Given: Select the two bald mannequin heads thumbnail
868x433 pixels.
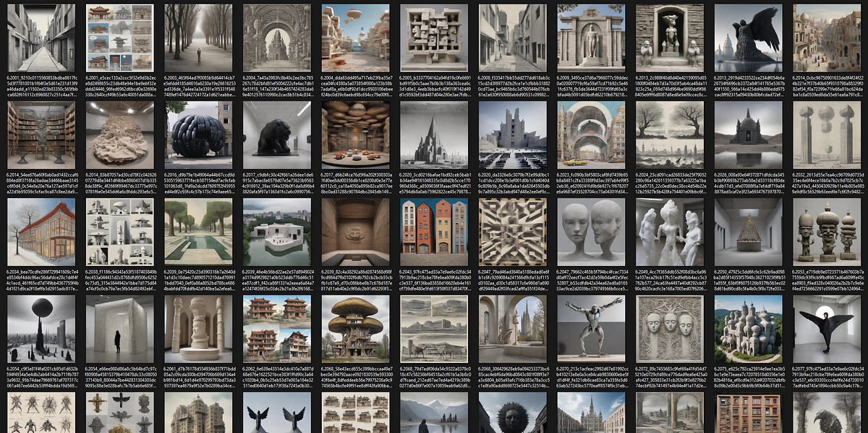Looking at the screenshot, I should coord(591,232).
